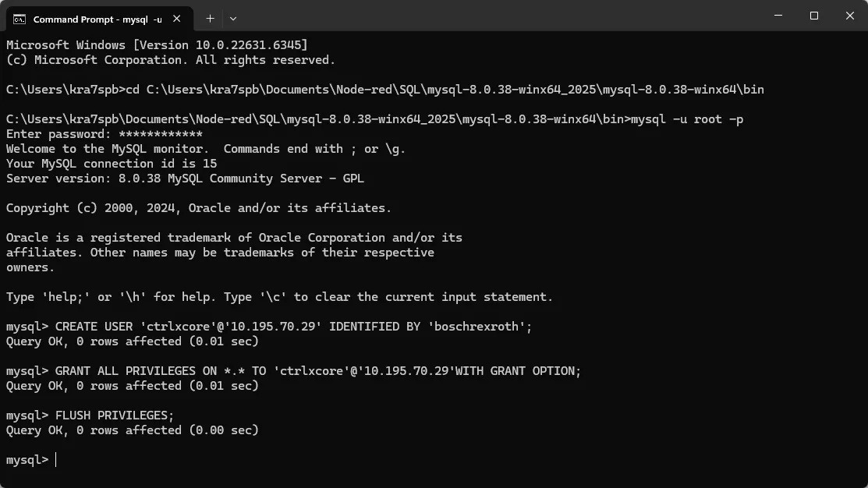The image size is (868, 488).
Task: Close the terminal window
Action: click(850, 16)
